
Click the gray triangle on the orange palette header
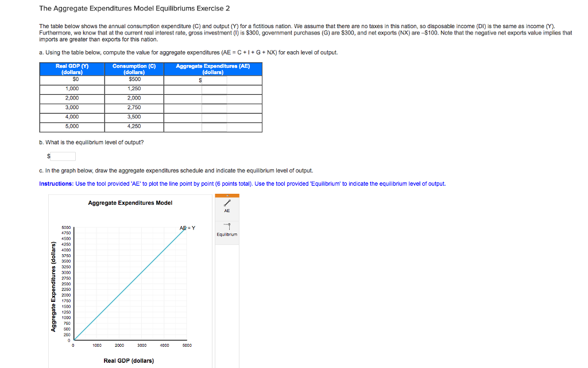(x=227, y=195)
